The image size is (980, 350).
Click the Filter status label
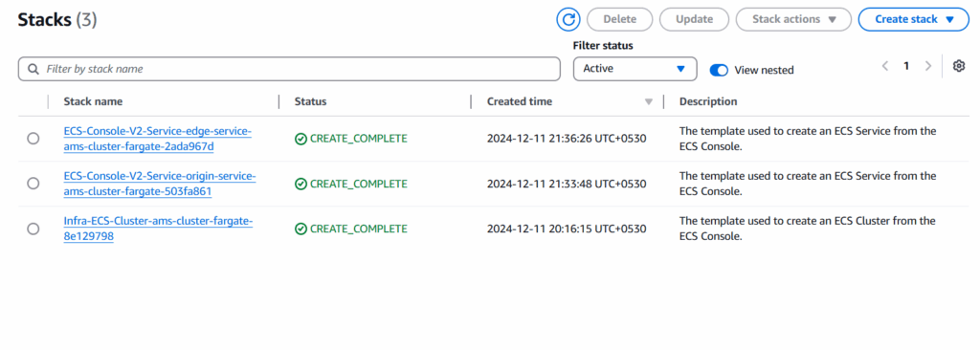[603, 46]
